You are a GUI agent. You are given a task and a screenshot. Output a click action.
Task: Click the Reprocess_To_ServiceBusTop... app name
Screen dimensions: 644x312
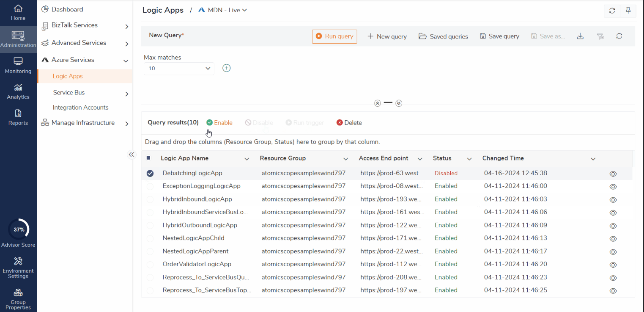207,290
